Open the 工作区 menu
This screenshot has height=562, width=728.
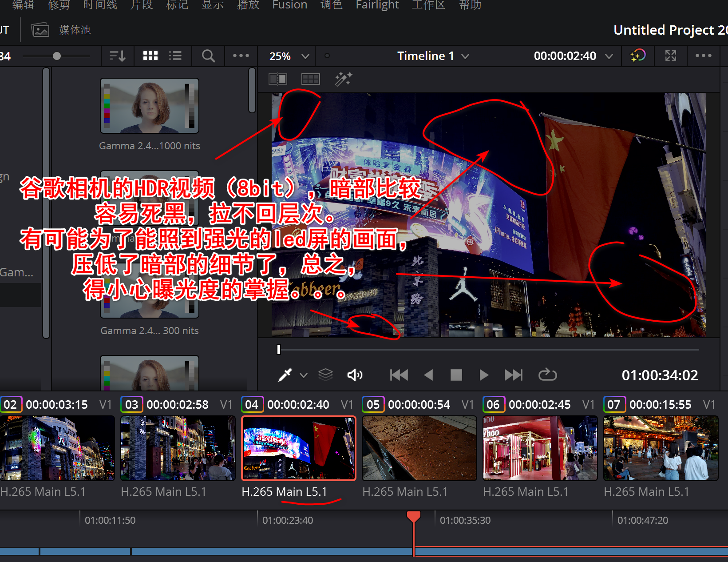click(428, 5)
